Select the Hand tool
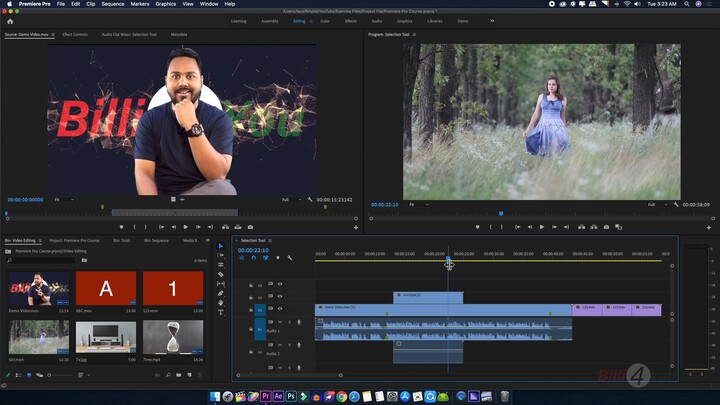720x405 pixels. (x=221, y=303)
